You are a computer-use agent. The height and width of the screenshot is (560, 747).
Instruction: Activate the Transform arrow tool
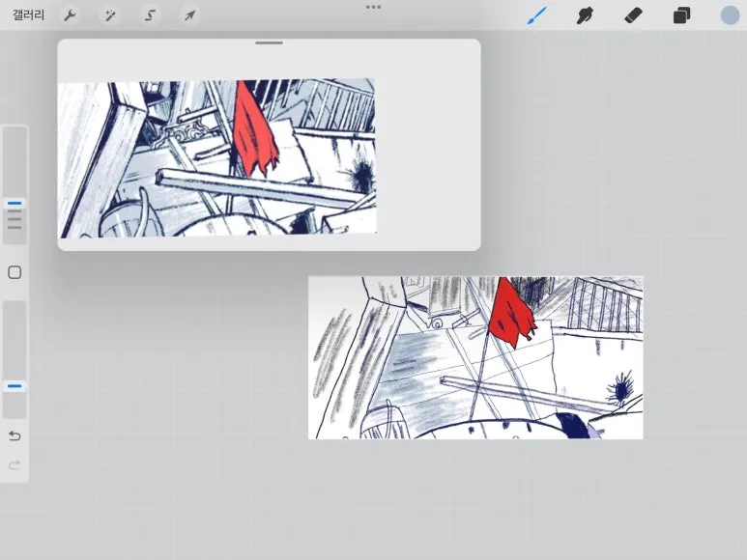[189, 15]
